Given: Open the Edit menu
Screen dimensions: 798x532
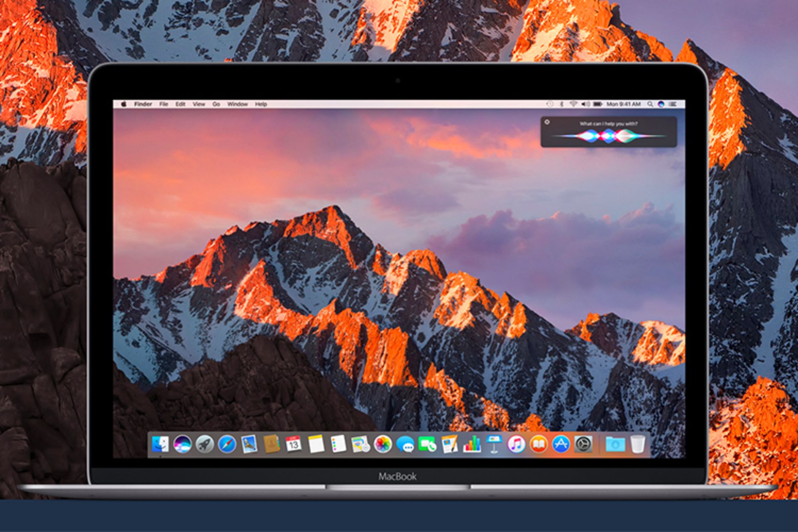Looking at the screenshot, I should point(180,104).
